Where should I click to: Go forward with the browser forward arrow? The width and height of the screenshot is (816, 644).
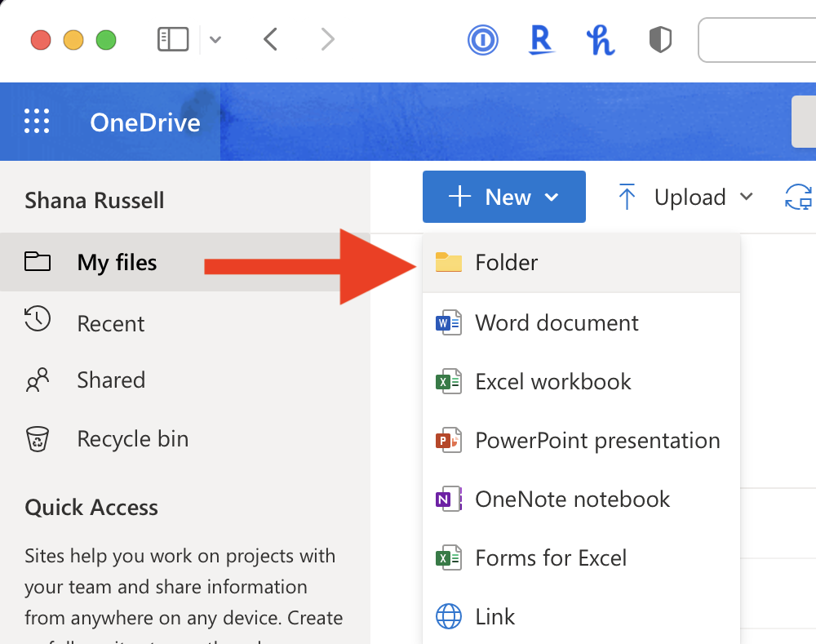point(327,39)
